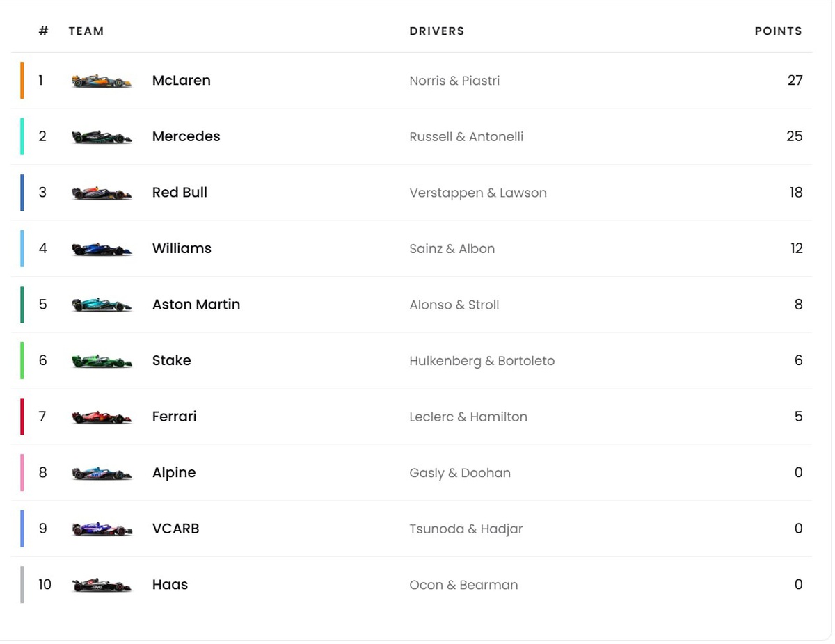Select the Red Bull team name
The width and height of the screenshot is (835, 644).
tap(180, 193)
